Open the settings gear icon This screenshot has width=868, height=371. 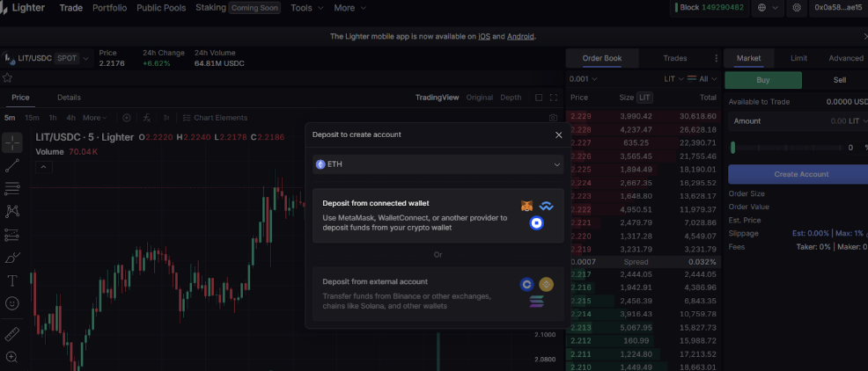pyautogui.click(x=797, y=8)
